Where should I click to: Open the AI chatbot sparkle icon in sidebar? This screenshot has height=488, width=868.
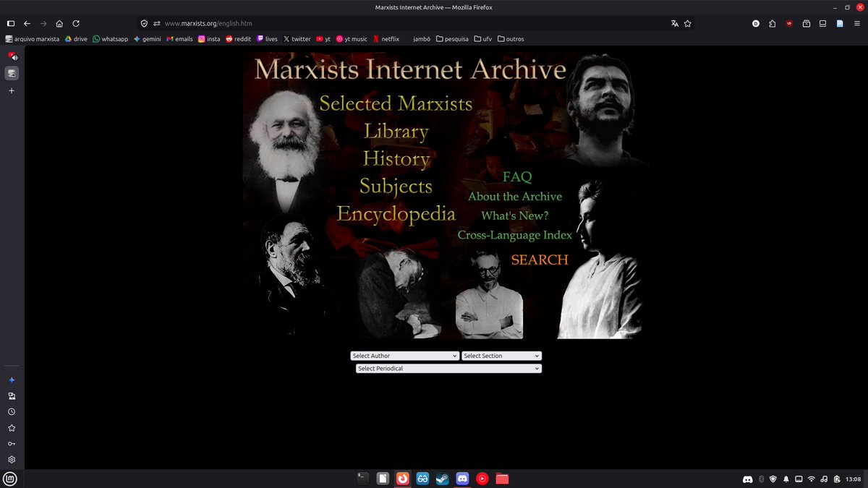point(12,380)
